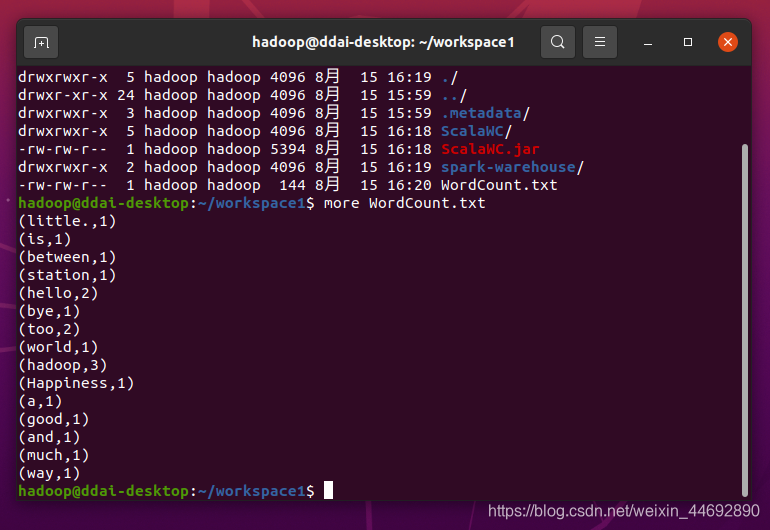This screenshot has height=530, width=770.
Task: Click the file size value 5394
Action: pos(288,149)
